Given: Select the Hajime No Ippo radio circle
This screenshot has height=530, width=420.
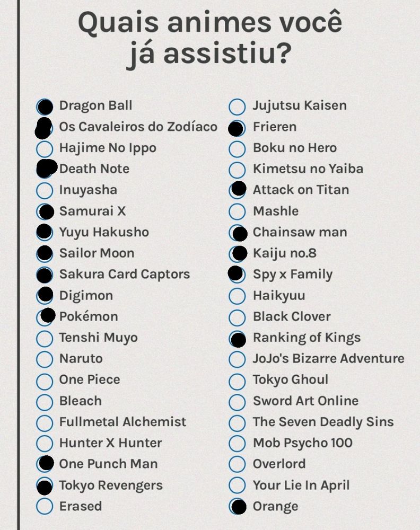Looking at the screenshot, I should (45, 149).
